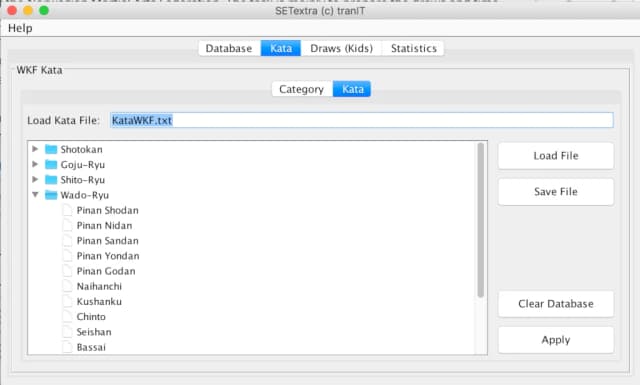
Task: Select the Wado-Ryu style label
Action: (x=84, y=195)
